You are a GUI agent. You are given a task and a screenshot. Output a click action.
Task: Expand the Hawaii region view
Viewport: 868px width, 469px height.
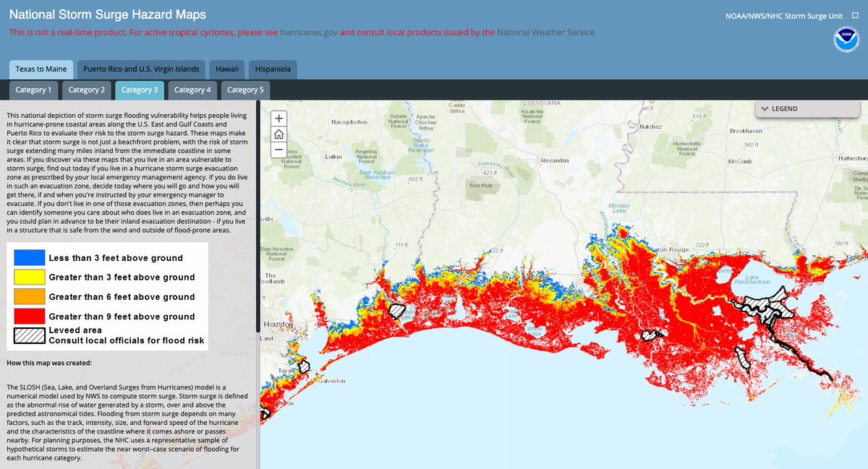pyautogui.click(x=226, y=69)
